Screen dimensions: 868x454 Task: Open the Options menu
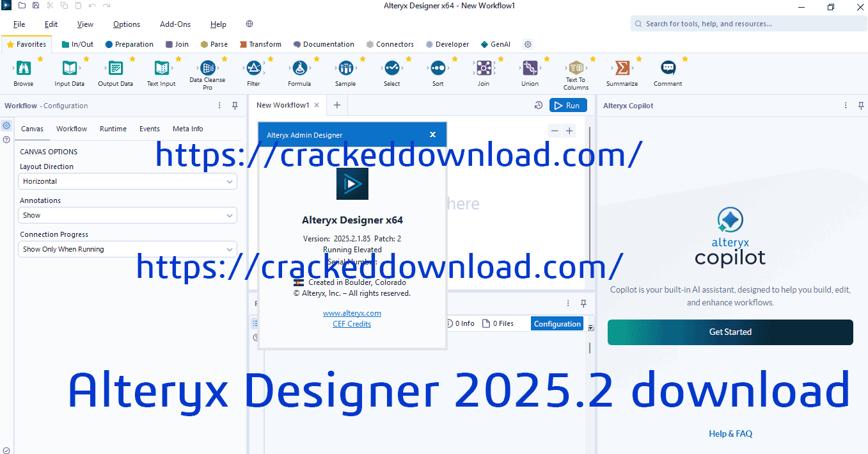(127, 24)
